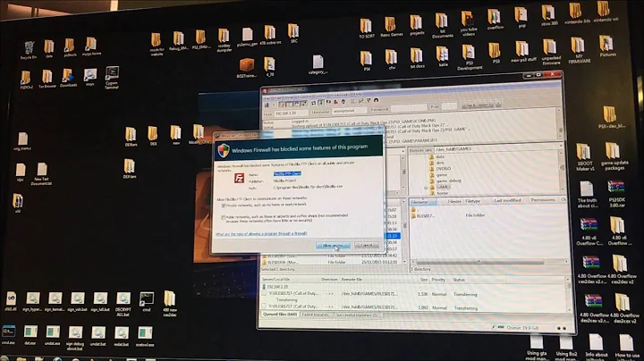
Task: Toggle the transfer queue toolbar icon
Action: point(303,103)
